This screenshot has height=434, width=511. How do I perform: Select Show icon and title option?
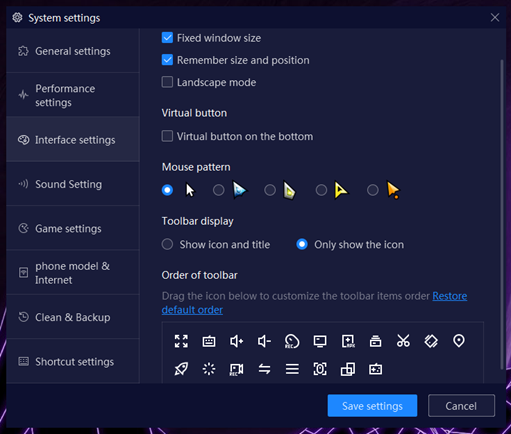tap(167, 244)
